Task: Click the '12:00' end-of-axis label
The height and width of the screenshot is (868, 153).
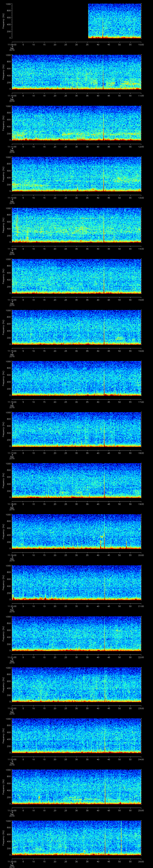Action: pos(141,147)
